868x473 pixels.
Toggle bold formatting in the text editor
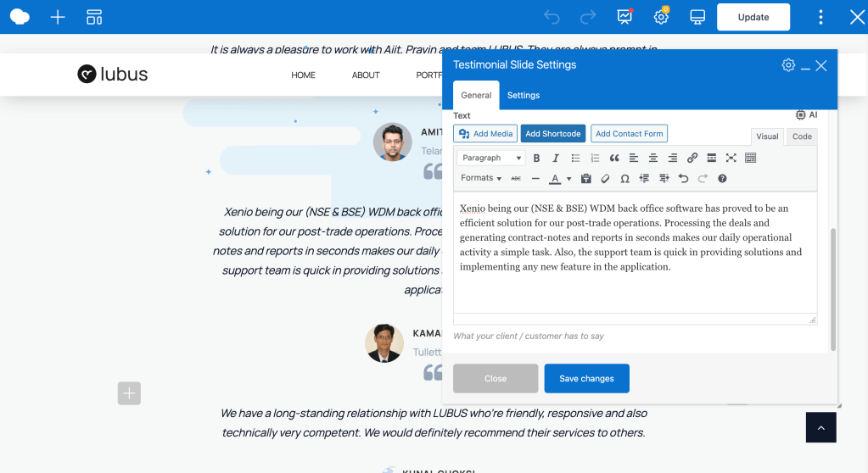click(536, 159)
